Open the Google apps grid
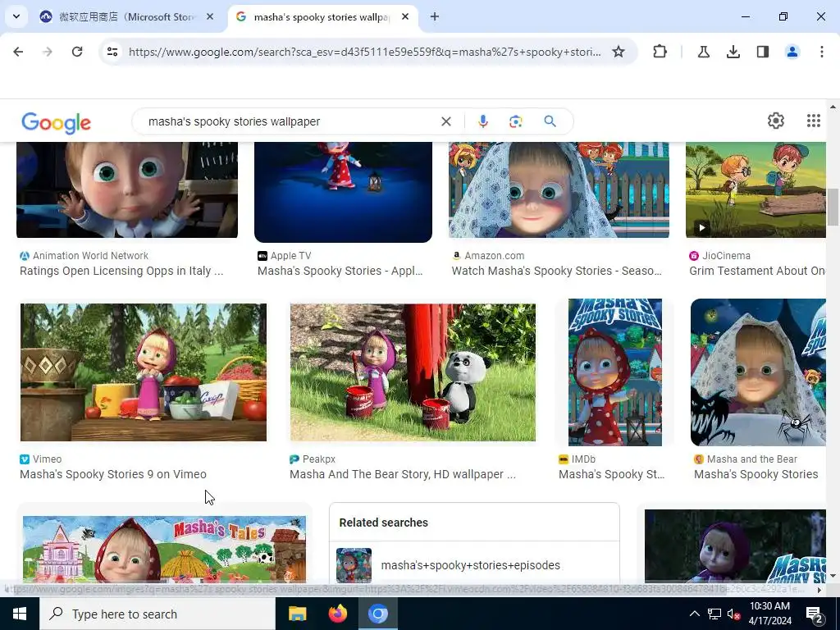This screenshot has height=630, width=840. pos(814,121)
